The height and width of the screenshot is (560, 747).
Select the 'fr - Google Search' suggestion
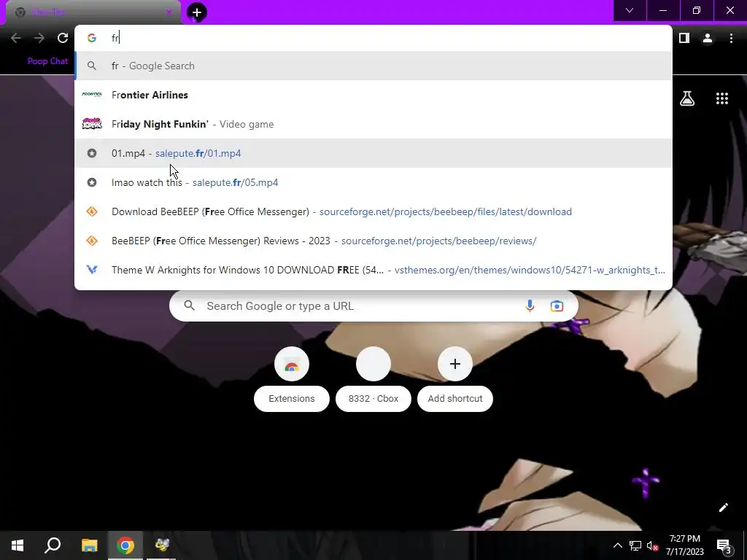click(373, 66)
